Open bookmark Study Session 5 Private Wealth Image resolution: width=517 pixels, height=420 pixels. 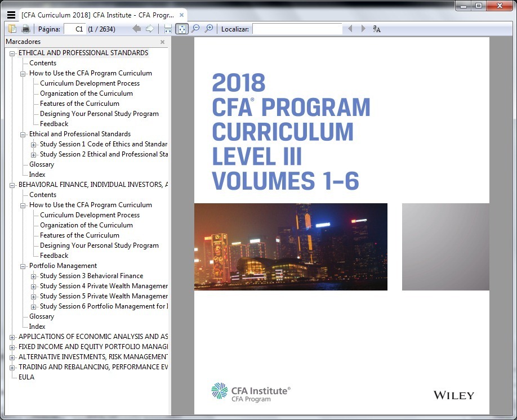point(104,296)
